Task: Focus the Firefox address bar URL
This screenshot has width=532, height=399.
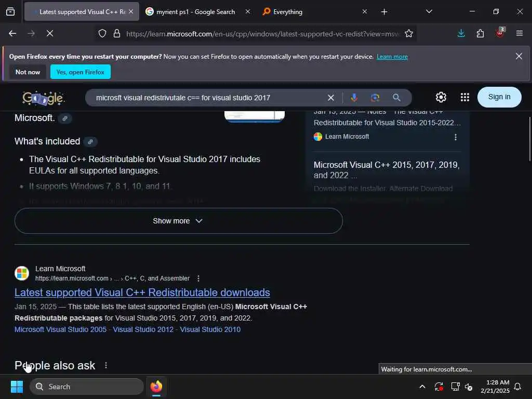Action: click(262, 34)
